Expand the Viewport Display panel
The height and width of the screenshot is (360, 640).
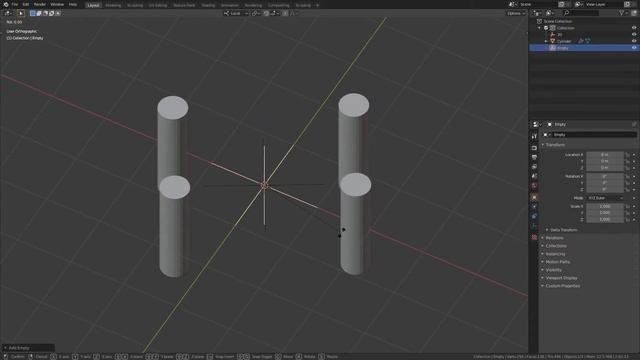tap(561, 278)
